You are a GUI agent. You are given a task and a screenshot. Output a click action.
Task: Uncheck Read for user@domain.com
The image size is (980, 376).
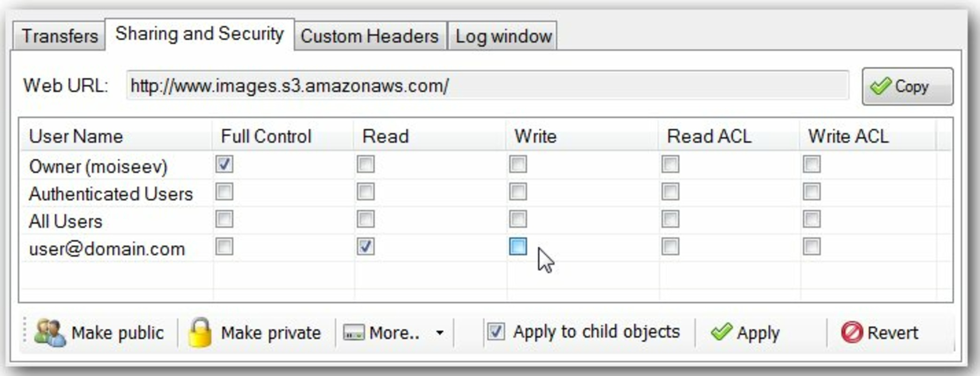366,246
